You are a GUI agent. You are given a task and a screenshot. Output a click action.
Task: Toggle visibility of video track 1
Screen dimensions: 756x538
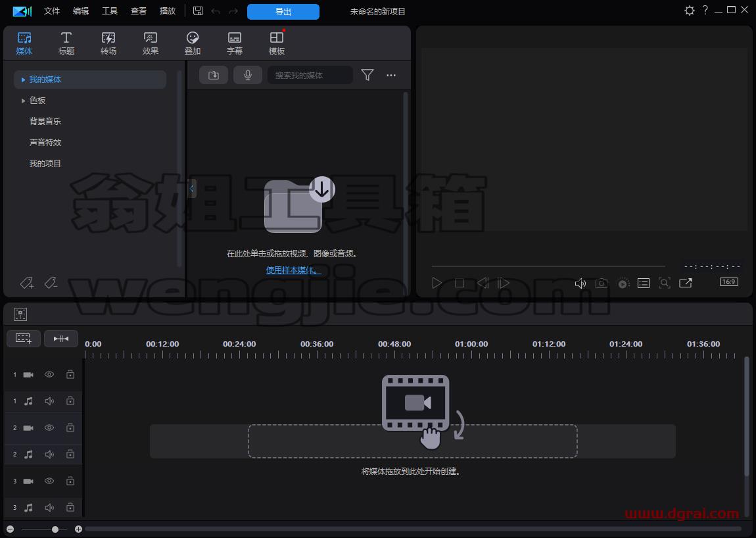pos(49,374)
